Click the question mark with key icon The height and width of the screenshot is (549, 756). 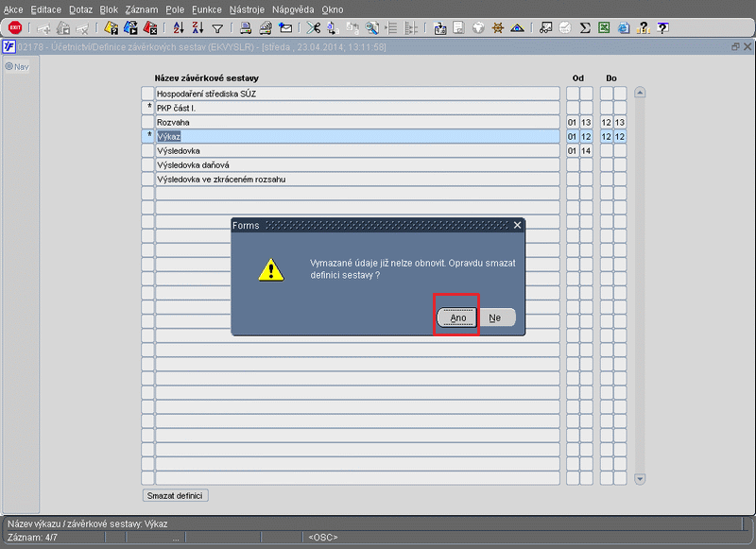click(x=644, y=28)
